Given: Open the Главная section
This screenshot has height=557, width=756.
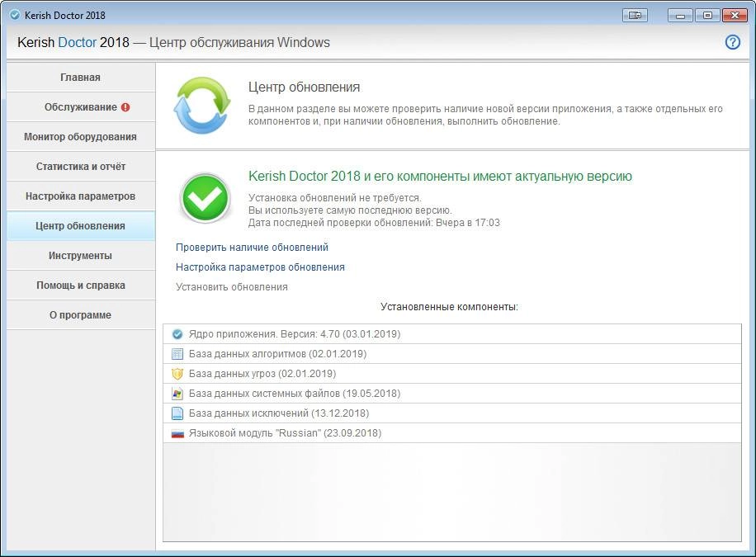Looking at the screenshot, I should pyautogui.click(x=81, y=78).
